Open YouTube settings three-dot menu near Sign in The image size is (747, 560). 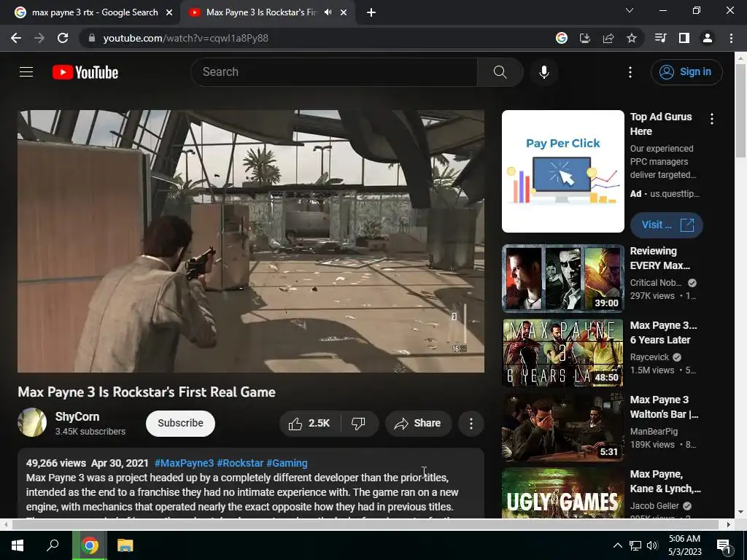(630, 72)
